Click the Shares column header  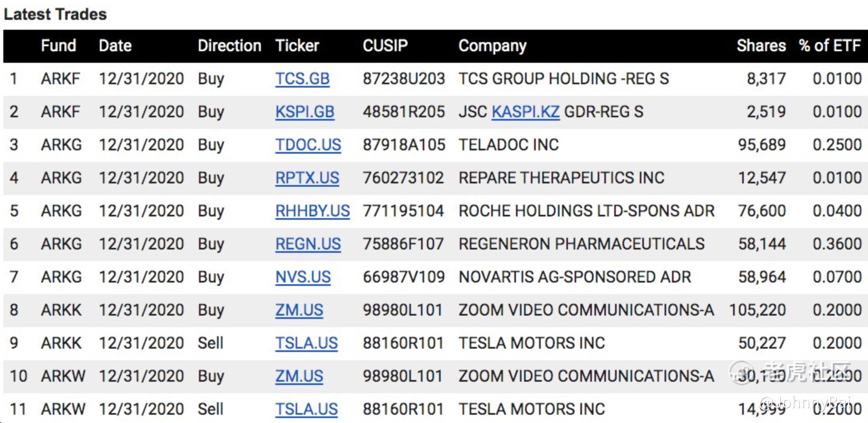(x=761, y=45)
